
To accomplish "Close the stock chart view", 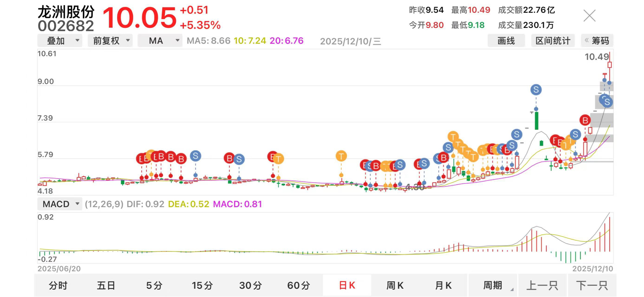I will coord(589,15).
